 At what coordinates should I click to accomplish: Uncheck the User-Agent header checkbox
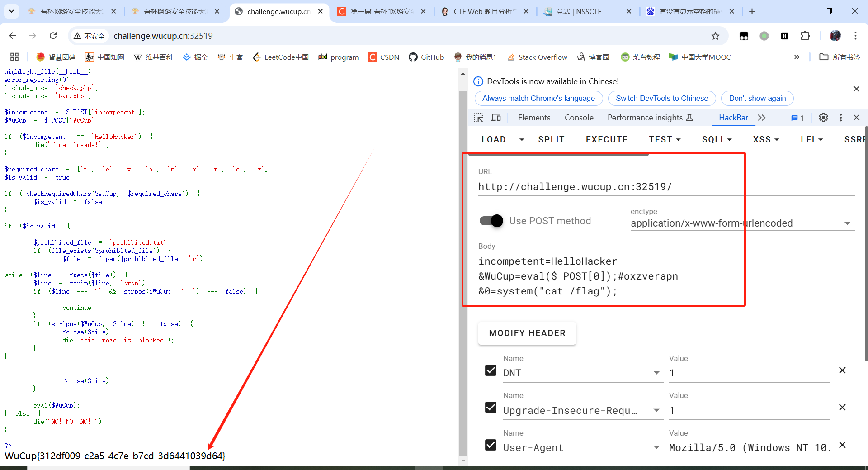[x=491, y=445]
